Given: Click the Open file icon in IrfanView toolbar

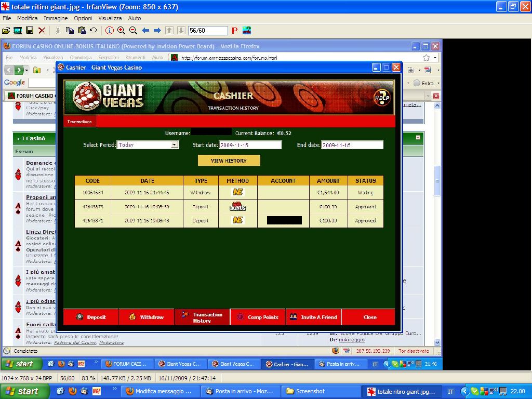Looking at the screenshot, I should tap(6, 31).
